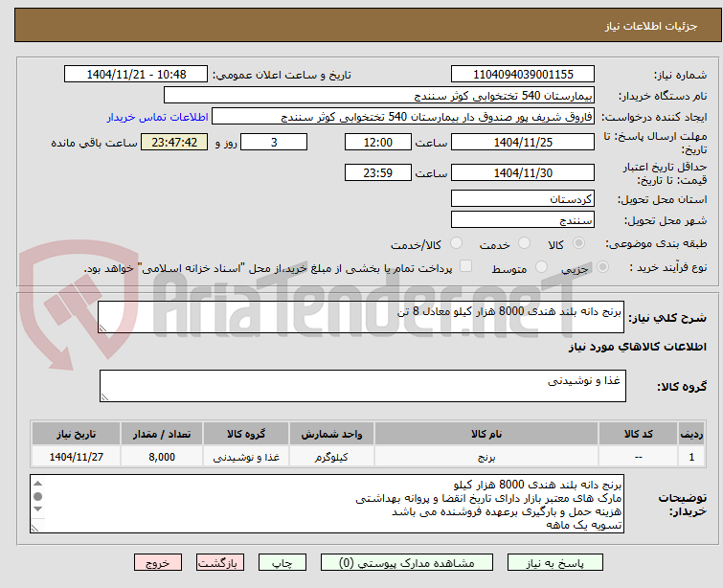Viewport: 723px width, 588px height.
Task: Click کد کالا column header
Action: 638,434
